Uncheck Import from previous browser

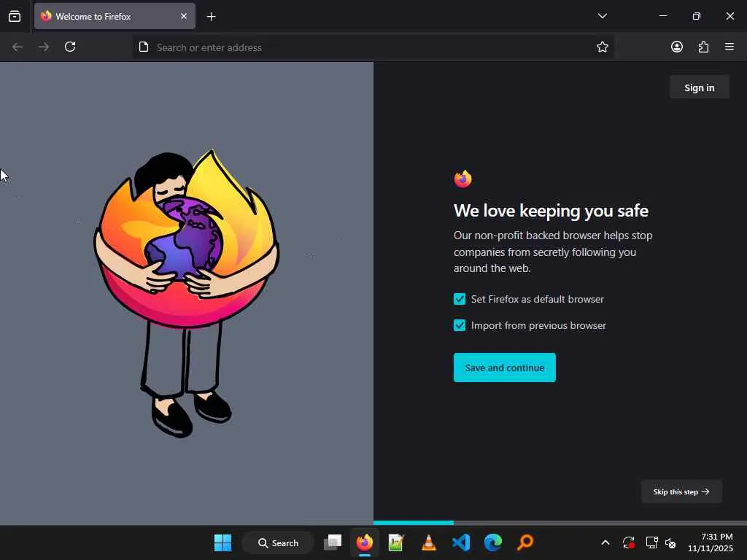460,325
